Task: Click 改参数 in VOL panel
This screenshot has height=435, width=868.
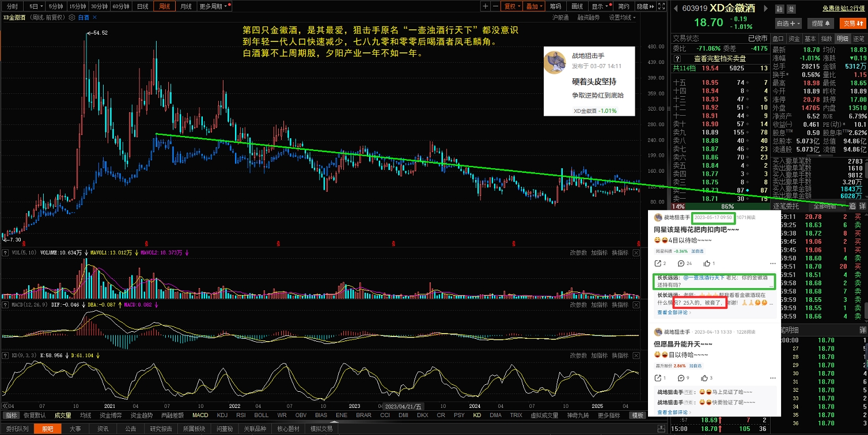Action: tap(578, 252)
